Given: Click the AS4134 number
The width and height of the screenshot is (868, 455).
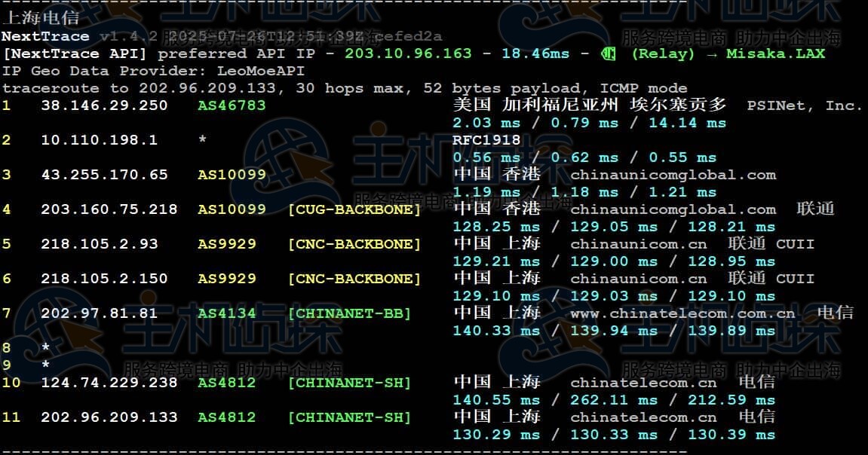Looking at the screenshot, I should pyautogui.click(x=227, y=313).
